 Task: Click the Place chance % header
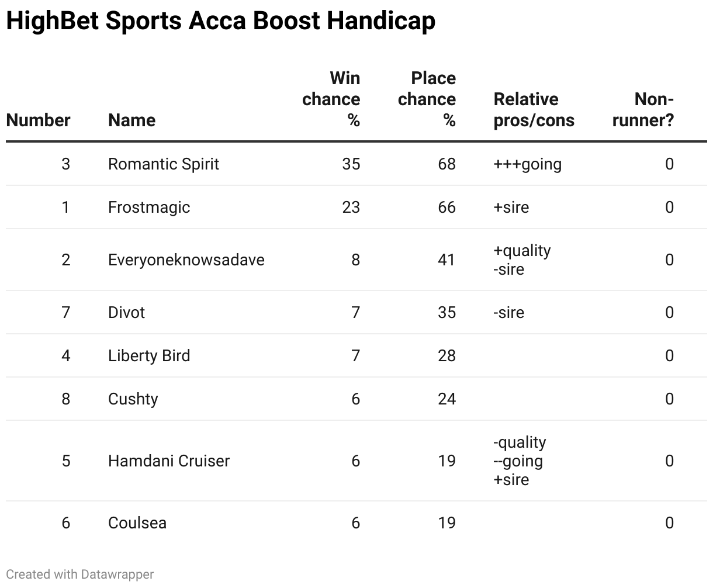pyautogui.click(x=427, y=99)
